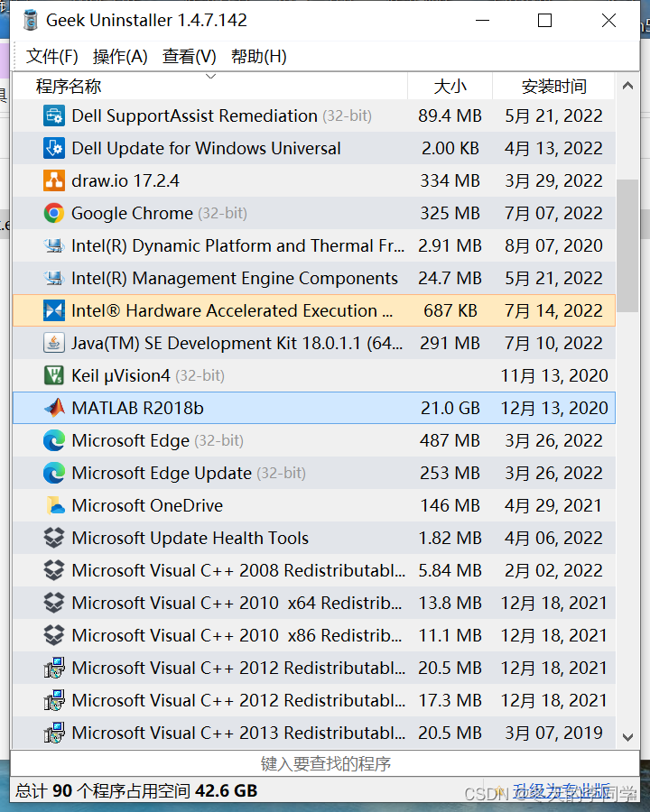Sort by the 程序名称 column header
This screenshot has height=812, width=650.
210,86
